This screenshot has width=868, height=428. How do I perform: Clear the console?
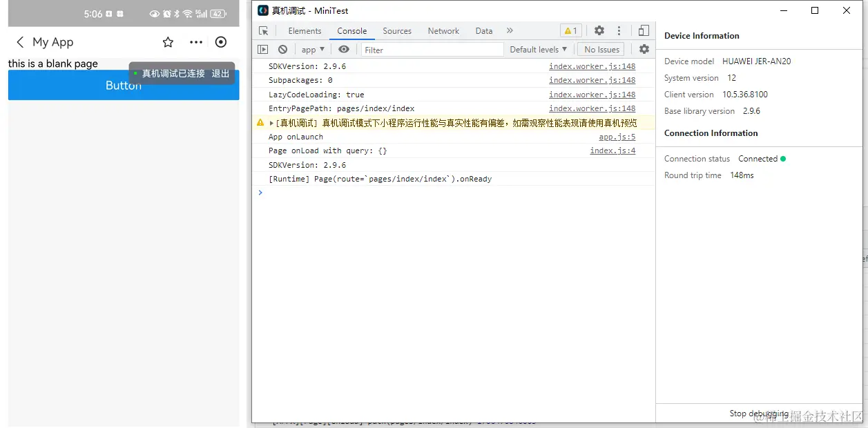(282, 50)
